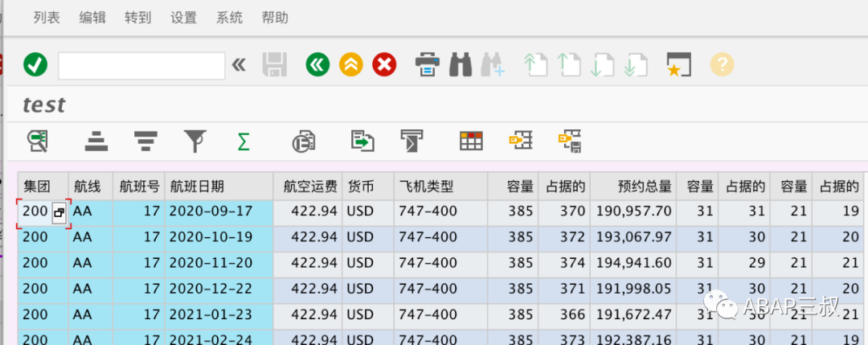This screenshot has width=868, height=345.
Task: Click the Sort Descending icon
Action: [x=145, y=142]
